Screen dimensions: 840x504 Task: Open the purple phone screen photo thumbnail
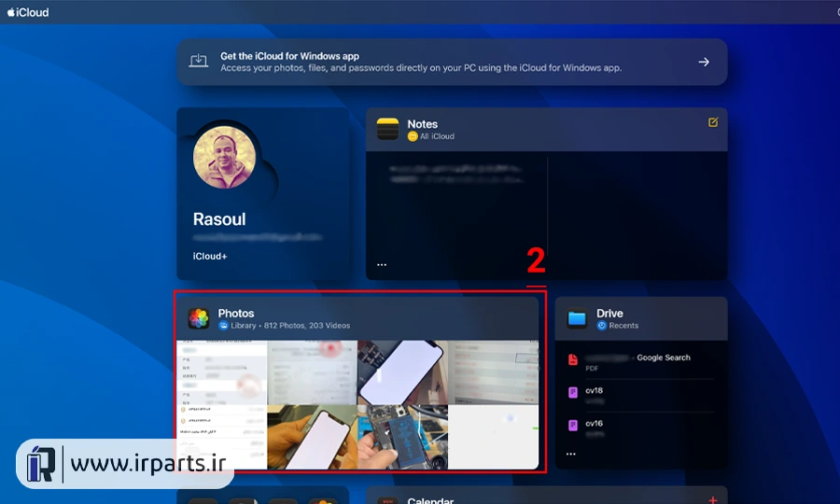click(x=403, y=372)
